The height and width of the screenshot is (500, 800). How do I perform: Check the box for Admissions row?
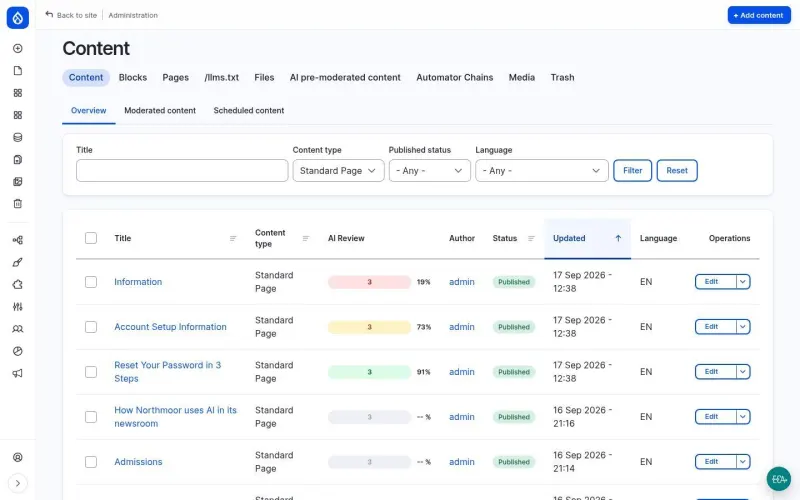click(91, 462)
